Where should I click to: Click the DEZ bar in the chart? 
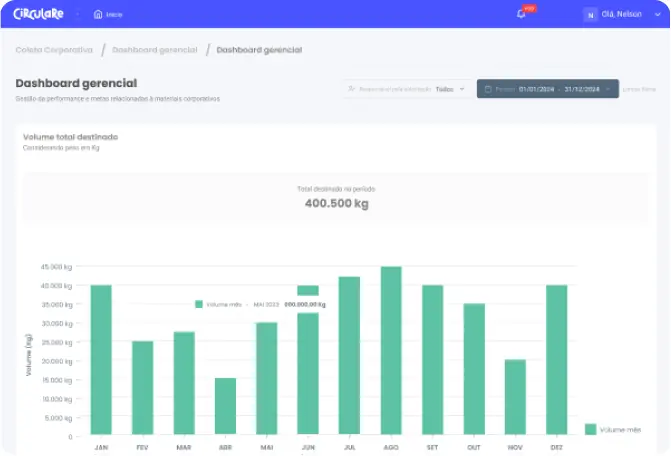pyautogui.click(x=557, y=360)
